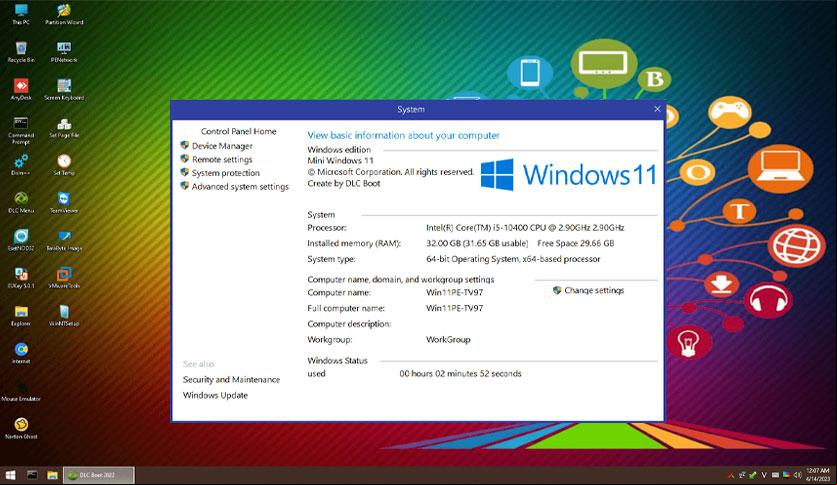Click the WorkGroup value

pos(448,339)
